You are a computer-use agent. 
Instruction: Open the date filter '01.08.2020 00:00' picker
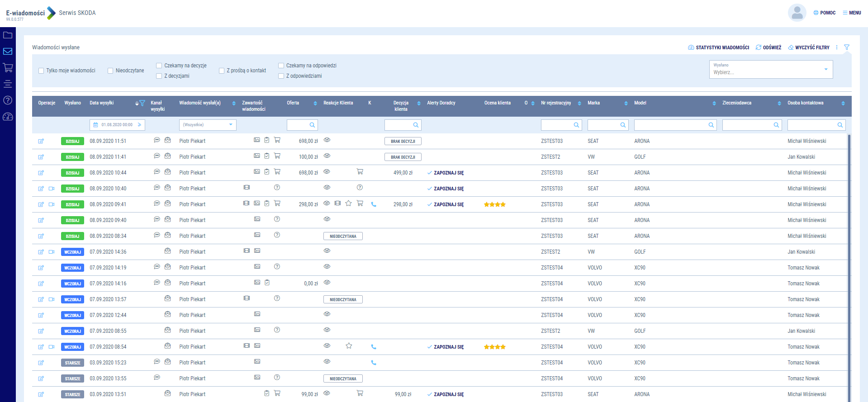117,125
